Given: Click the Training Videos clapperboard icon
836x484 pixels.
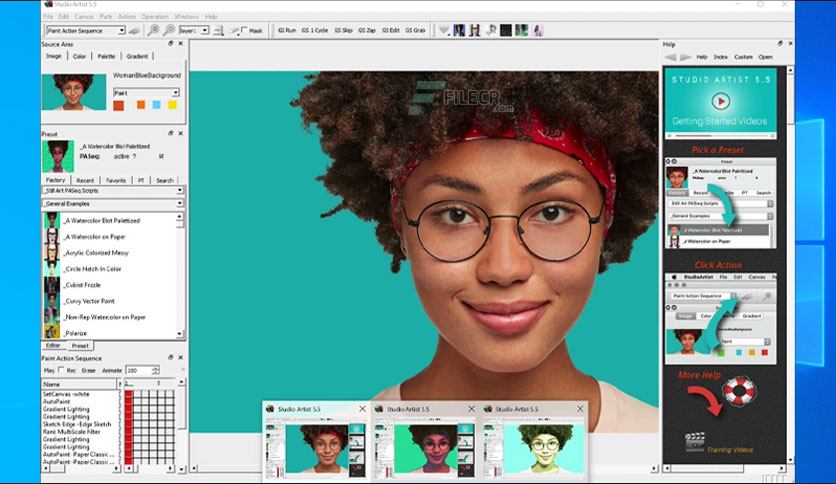Looking at the screenshot, I should (694, 442).
